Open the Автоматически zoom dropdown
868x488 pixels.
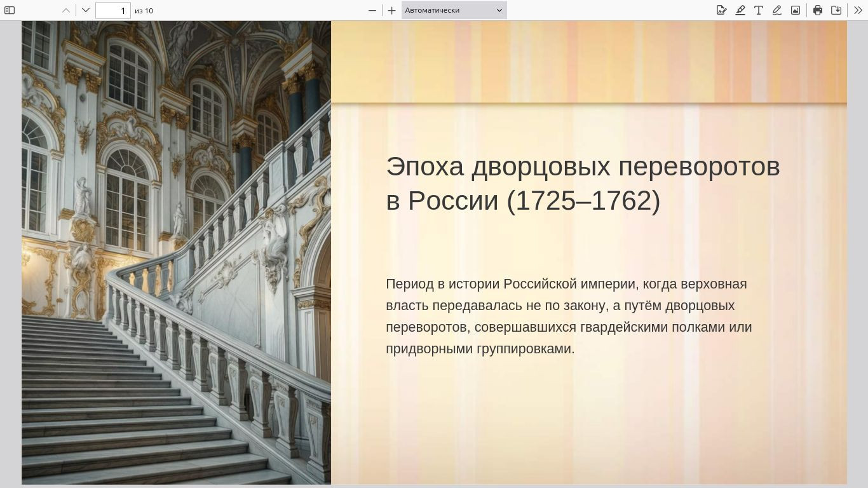(454, 10)
